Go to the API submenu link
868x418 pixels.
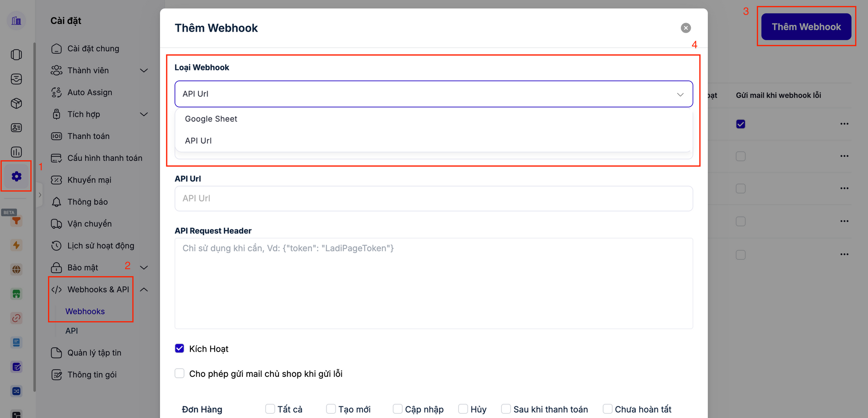tap(71, 331)
